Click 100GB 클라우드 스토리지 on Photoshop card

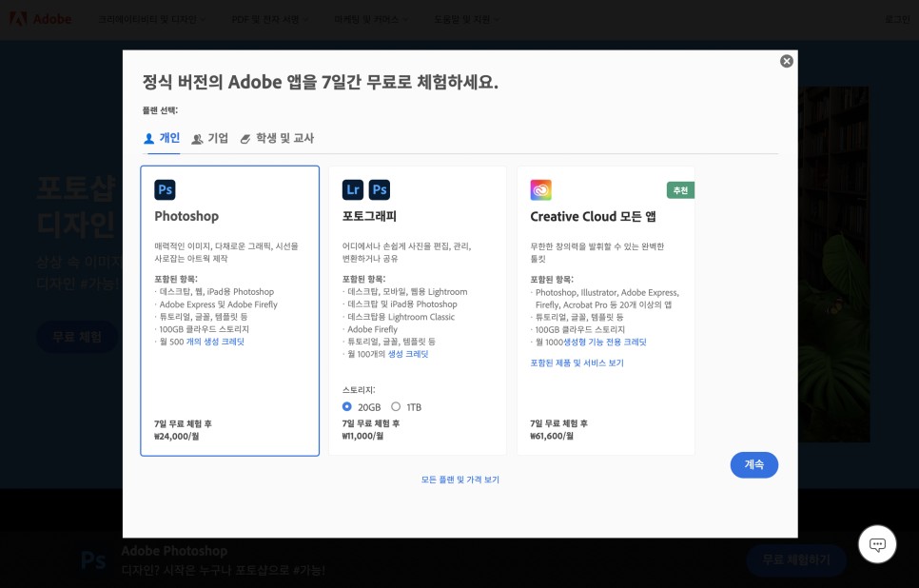point(204,329)
